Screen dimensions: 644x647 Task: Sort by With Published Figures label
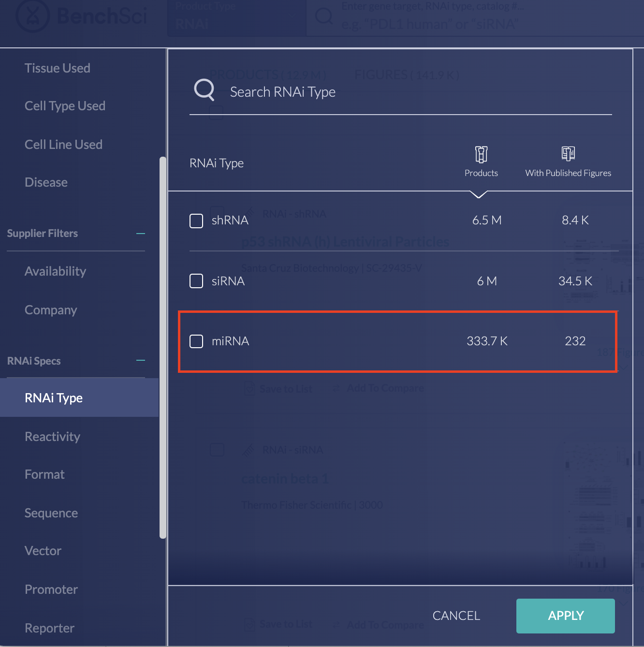(568, 173)
